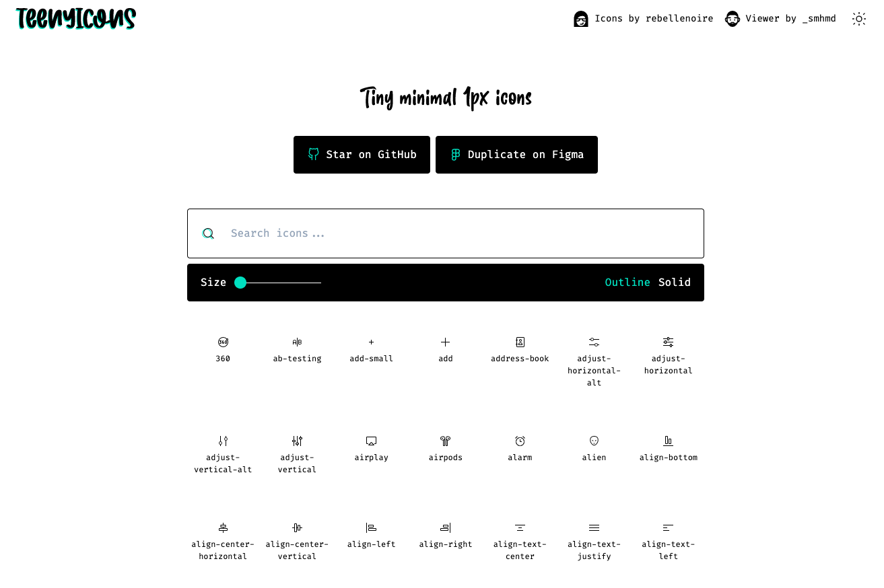Click the Star on GitHub button
The image size is (884, 588).
362,155
